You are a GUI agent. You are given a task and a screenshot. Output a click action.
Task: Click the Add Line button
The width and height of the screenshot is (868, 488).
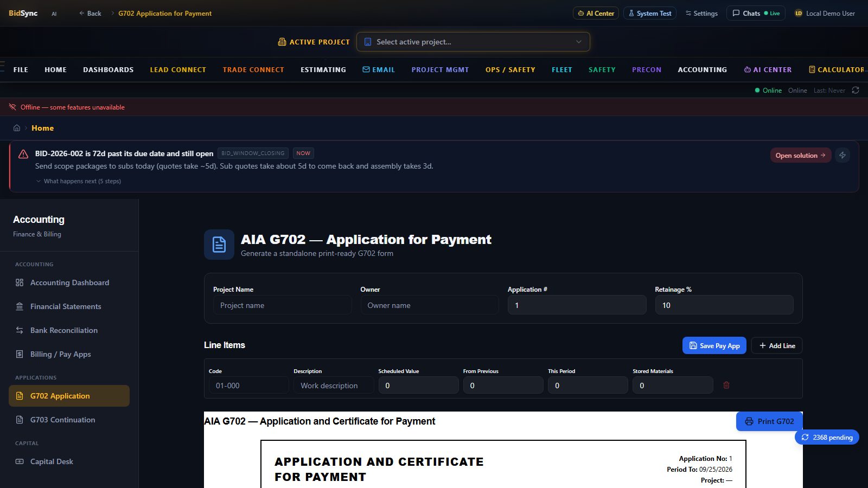click(x=776, y=345)
